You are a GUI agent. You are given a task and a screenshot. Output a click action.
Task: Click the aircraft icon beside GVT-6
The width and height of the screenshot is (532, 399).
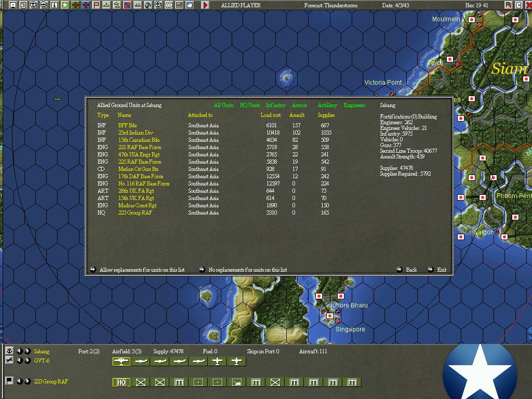point(9,360)
